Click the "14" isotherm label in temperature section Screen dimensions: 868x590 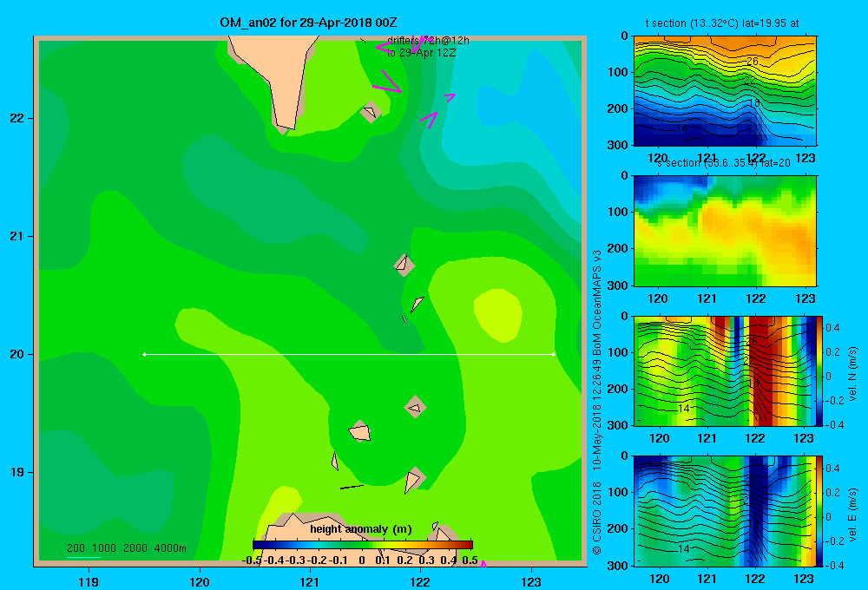682,128
